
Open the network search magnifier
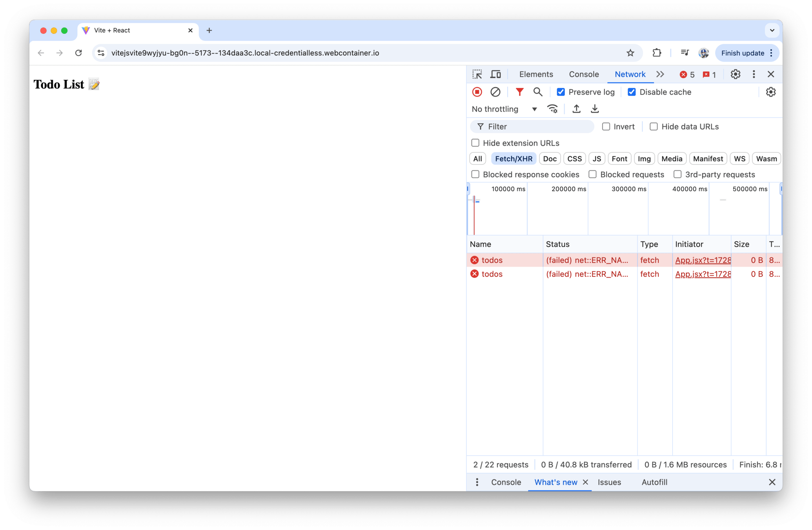pyautogui.click(x=537, y=92)
